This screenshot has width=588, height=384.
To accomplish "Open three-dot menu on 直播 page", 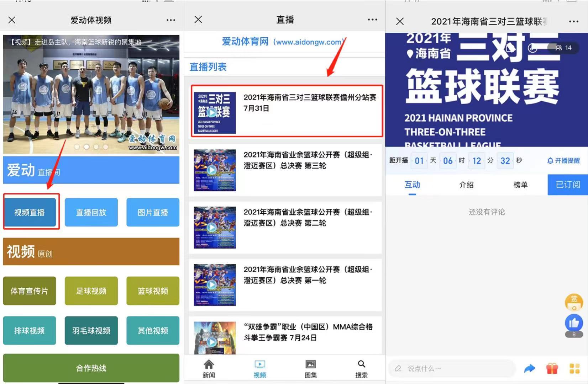I will coord(373,20).
